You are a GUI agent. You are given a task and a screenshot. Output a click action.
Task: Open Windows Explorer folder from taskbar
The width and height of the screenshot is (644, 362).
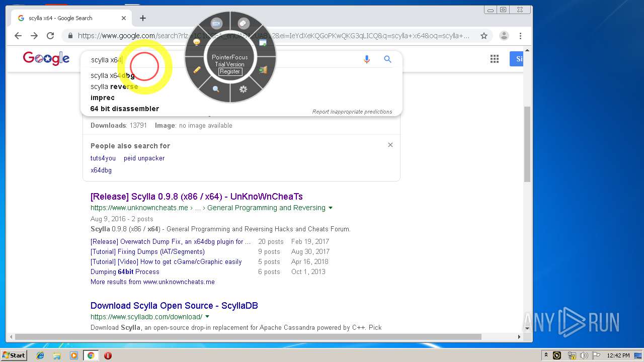pyautogui.click(x=57, y=355)
